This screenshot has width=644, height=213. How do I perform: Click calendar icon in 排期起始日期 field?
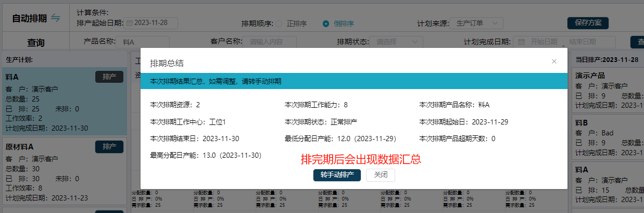[x=130, y=23]
